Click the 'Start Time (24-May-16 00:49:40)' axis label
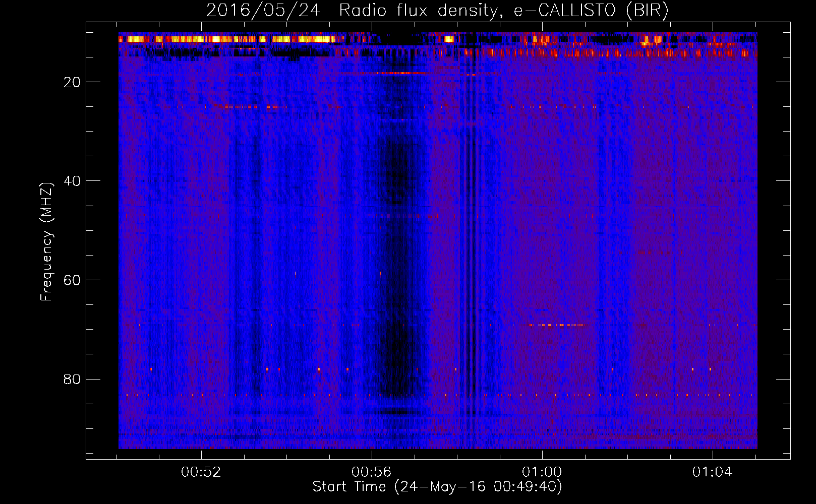Screen dimensions: 816x504 (437, 487)
